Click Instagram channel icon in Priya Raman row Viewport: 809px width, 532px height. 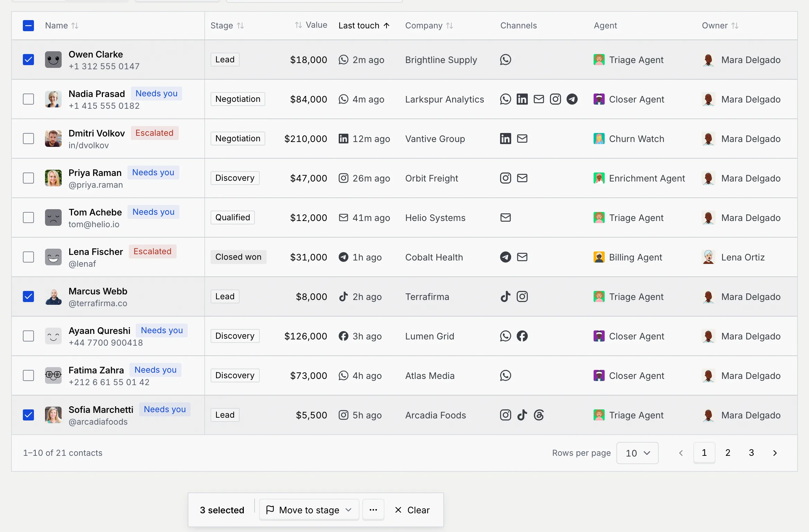coord(505,178)
